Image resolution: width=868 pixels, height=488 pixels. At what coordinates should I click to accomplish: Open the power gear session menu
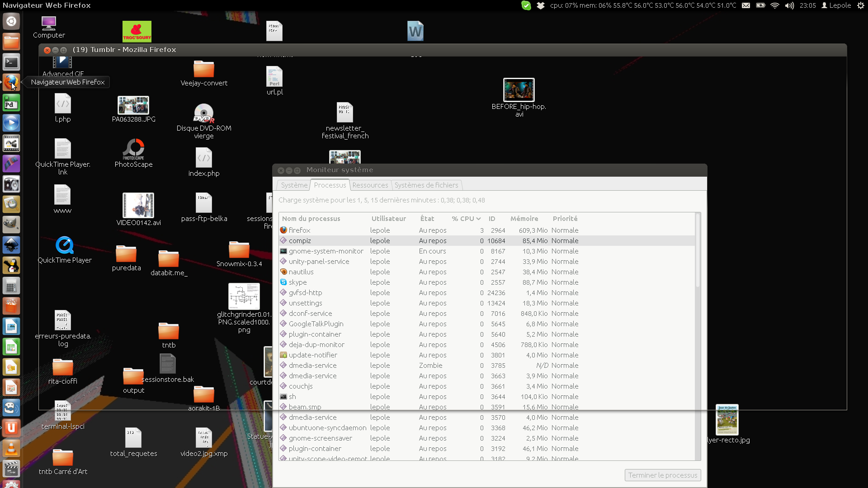click(x=860, y=5)
